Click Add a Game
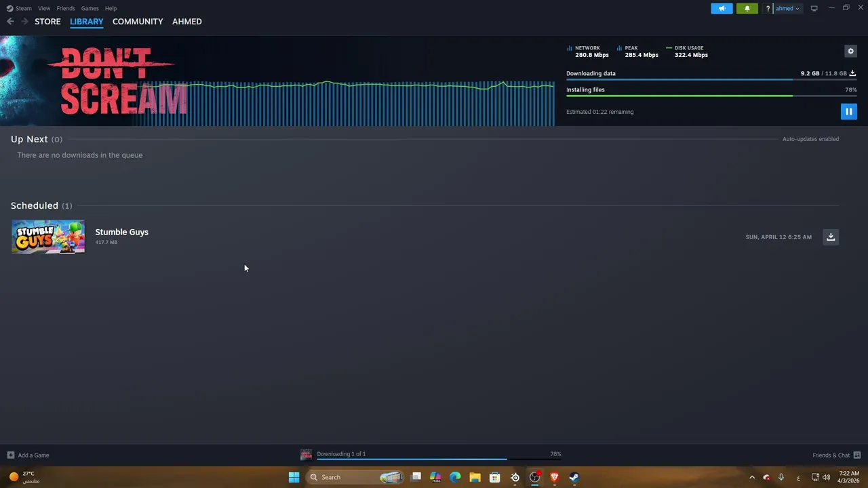 click(x=28, y=455)
